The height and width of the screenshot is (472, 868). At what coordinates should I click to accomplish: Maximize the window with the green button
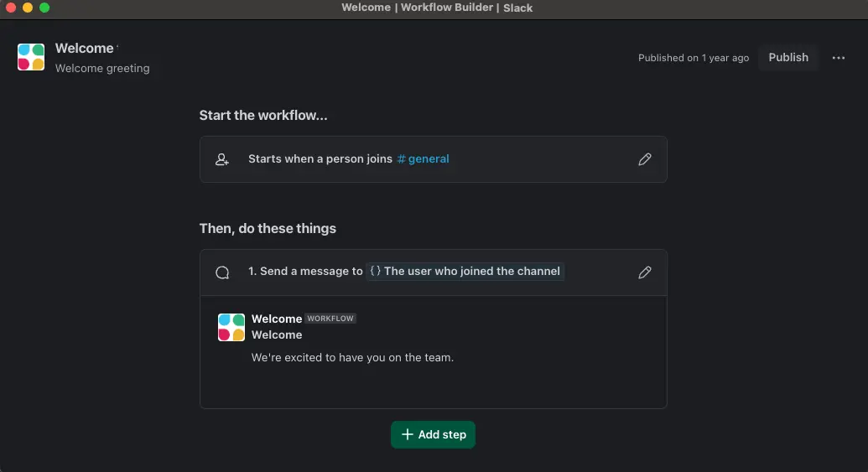(44, 8)
